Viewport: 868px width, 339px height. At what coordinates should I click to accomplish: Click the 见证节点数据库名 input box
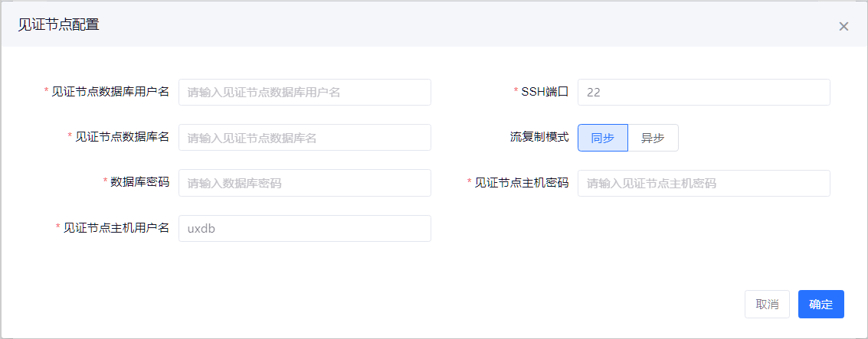pos(304,138)
